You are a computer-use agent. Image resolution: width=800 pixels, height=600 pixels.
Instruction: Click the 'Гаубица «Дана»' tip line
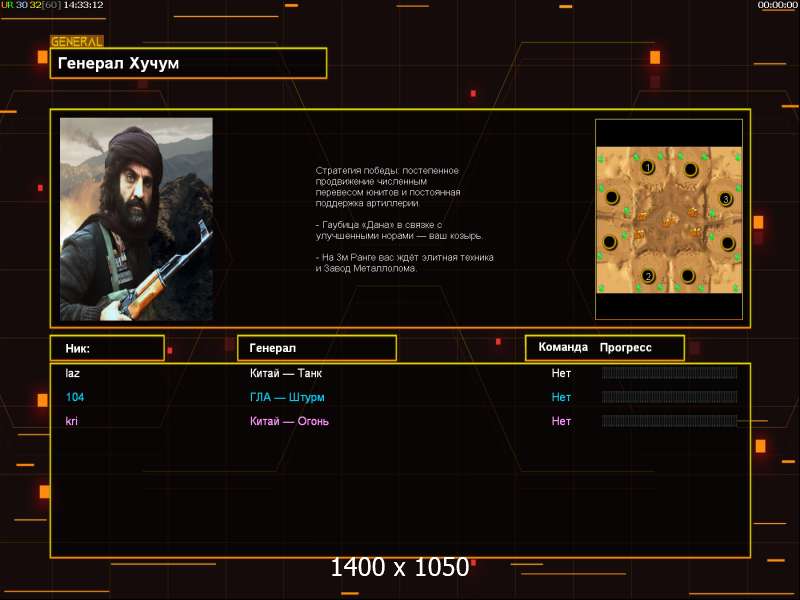click(398, 230)
